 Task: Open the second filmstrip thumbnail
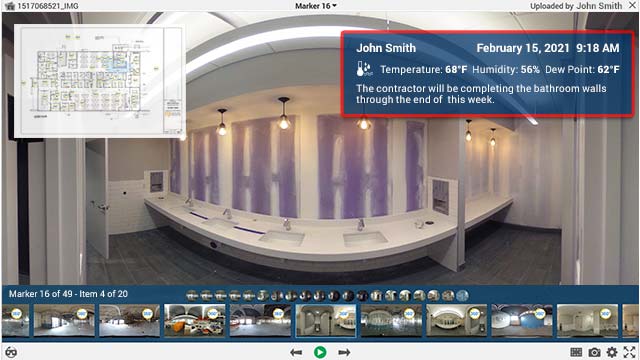point(64,320)
